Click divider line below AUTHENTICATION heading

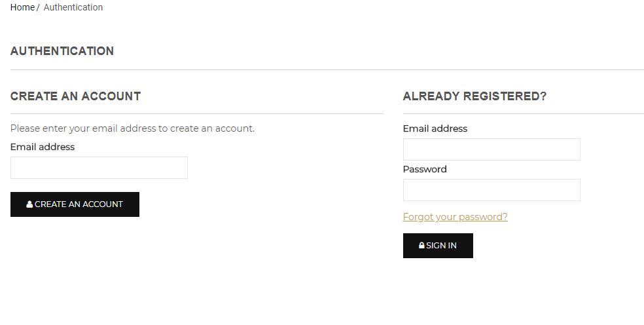[x=327, y=69]
